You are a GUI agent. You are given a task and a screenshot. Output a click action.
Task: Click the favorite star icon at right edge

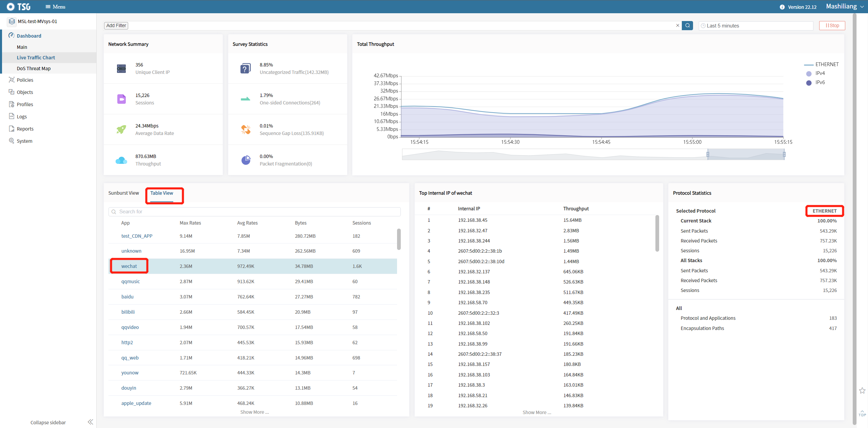862,391
